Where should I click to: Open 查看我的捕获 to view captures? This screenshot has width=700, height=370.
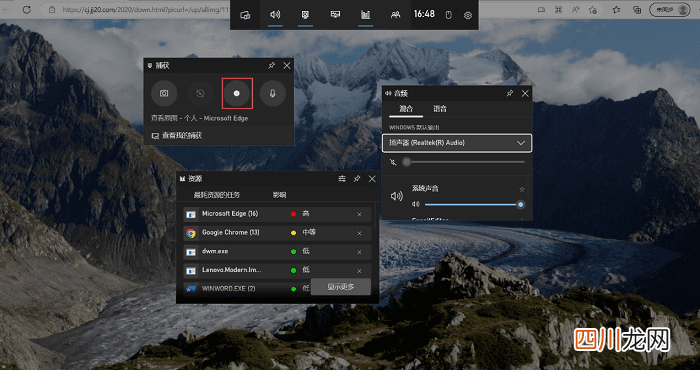pos(177,135)
